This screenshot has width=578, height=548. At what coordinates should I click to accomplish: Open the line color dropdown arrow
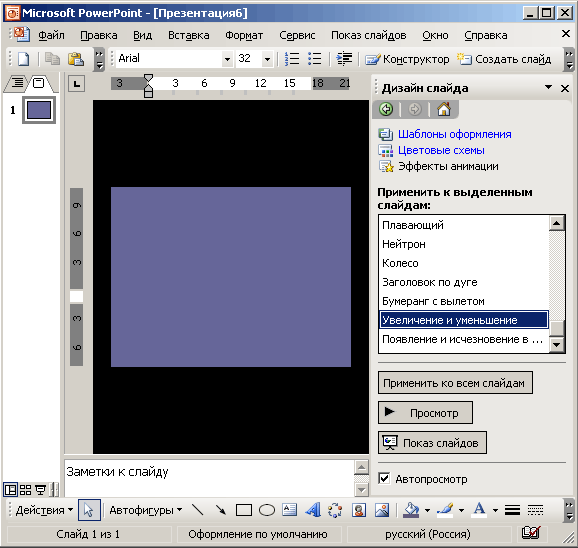tap(461, 510)
